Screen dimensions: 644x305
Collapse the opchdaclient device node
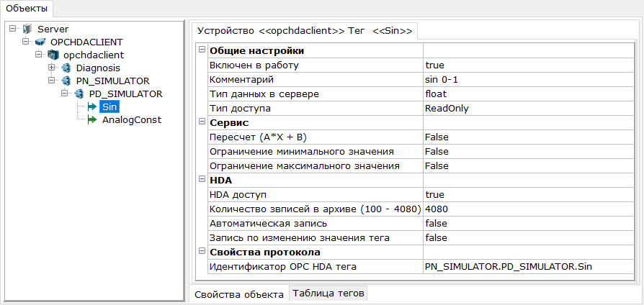39,55
